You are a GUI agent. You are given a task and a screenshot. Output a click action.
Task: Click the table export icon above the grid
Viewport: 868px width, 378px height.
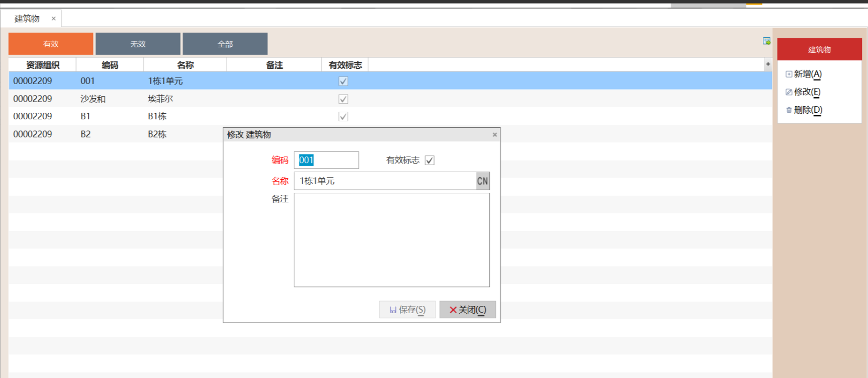click(x=766, y=41)
